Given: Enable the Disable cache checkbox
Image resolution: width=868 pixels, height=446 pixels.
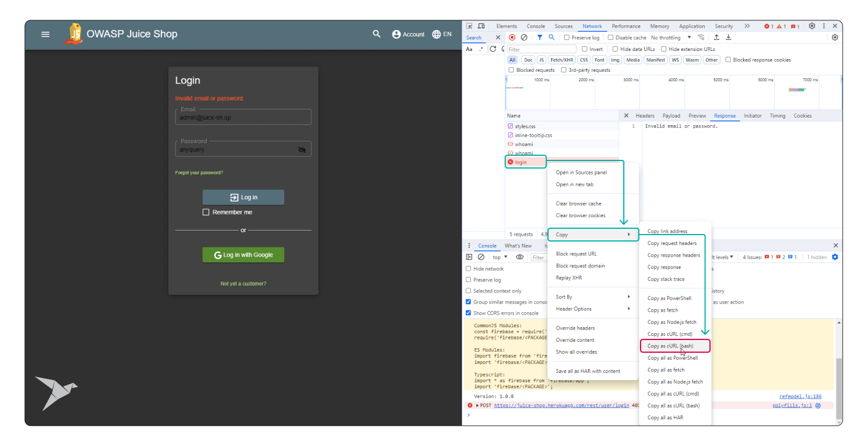Looking at the screenshot, I should click(x=612, y=37).
